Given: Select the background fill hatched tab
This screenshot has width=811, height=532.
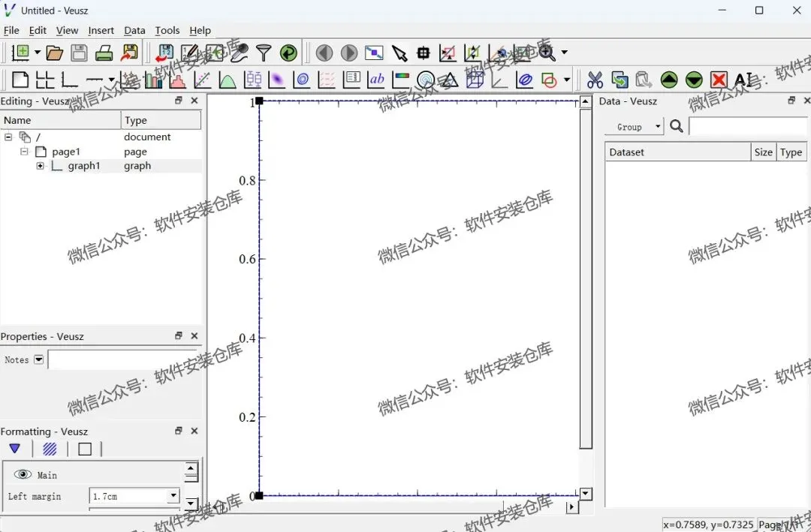Looking at the screenshot, I should coord(50,449).
